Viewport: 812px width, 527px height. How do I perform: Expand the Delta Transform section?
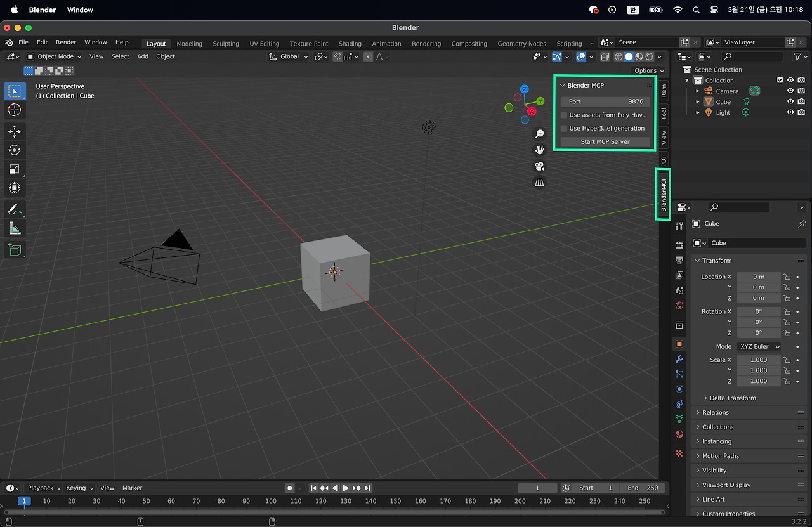tap(732, 398)
